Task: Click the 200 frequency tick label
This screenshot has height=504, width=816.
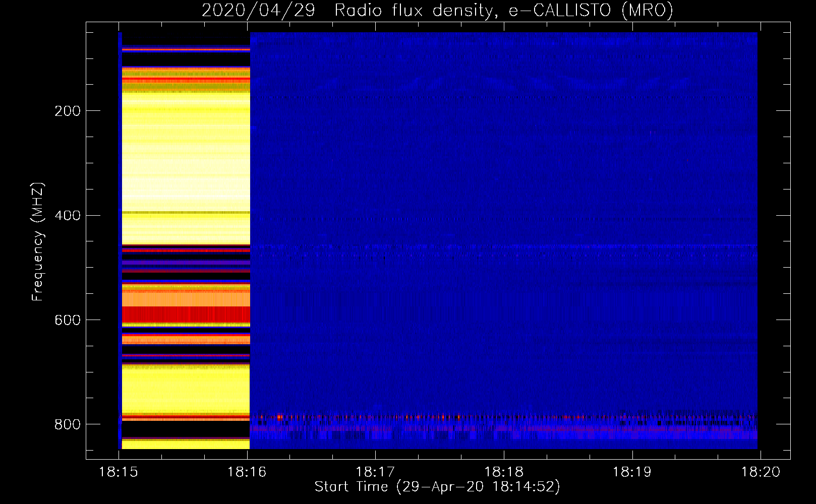Action: [68, 111]
